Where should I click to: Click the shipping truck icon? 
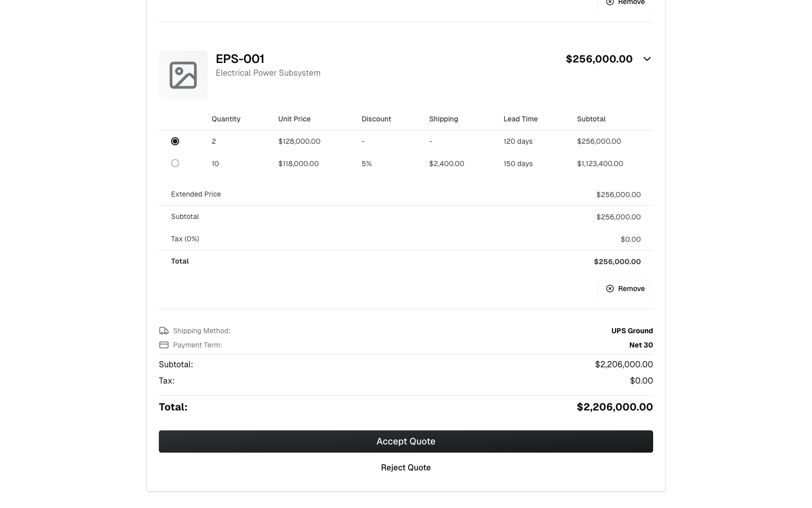click(164, 331)
